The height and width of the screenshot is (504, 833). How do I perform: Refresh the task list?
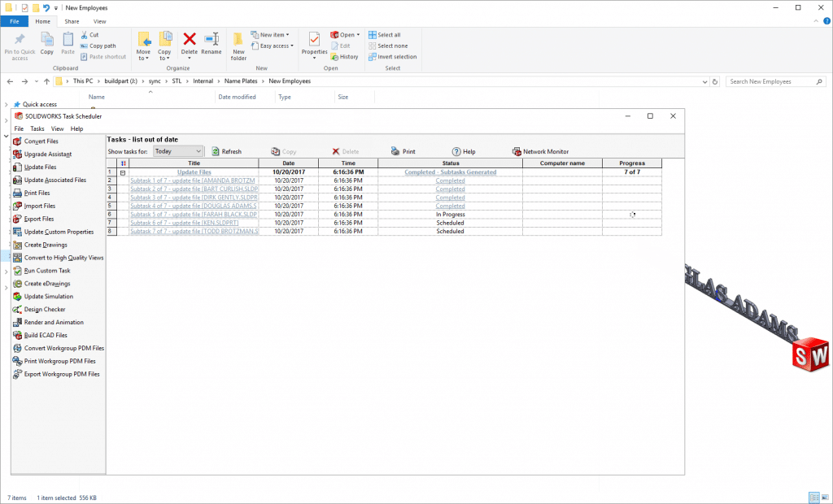(226, 151)
